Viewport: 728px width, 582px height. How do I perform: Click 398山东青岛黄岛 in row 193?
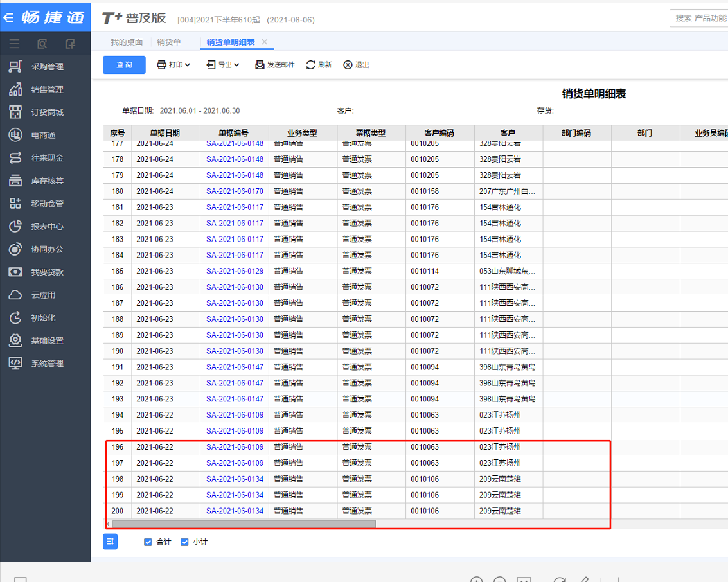pos(508,399)
